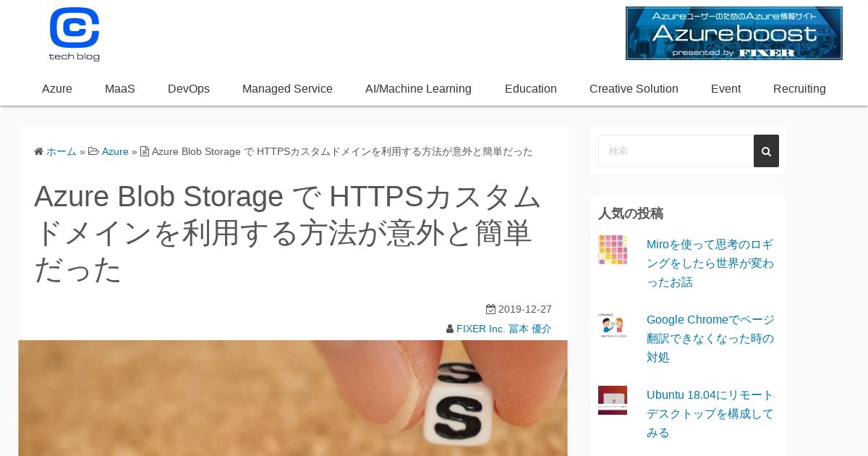Click the search magnifier button
Screen dimensions: 868x456
[x=766, y=151]
